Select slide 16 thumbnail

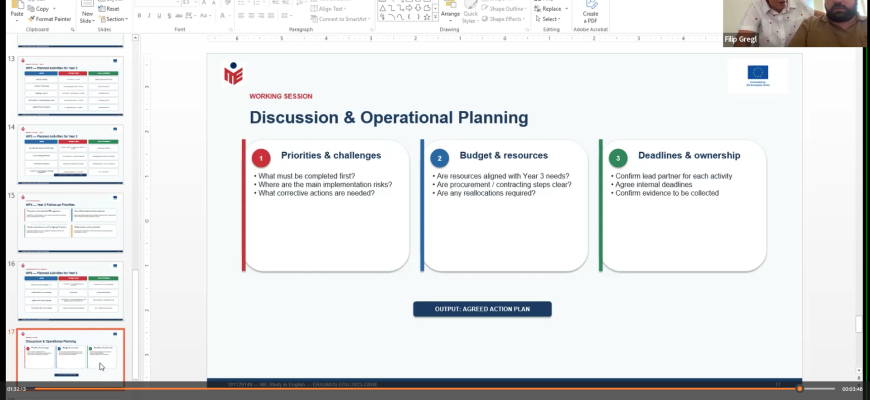(x=70, y=291)
